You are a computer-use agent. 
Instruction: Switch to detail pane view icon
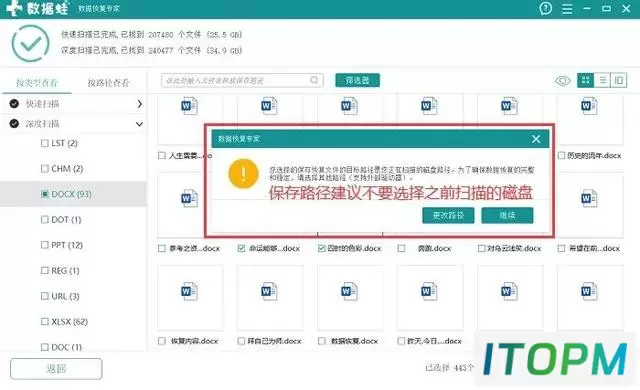[619, 80]
